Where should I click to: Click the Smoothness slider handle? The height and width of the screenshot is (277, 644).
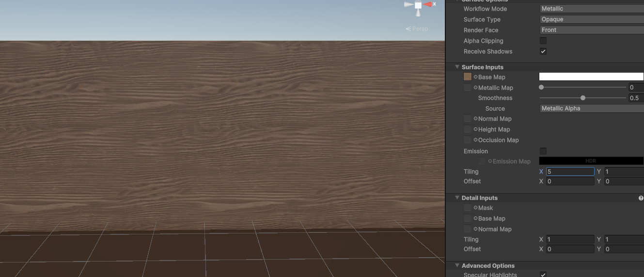pos(583,98)
